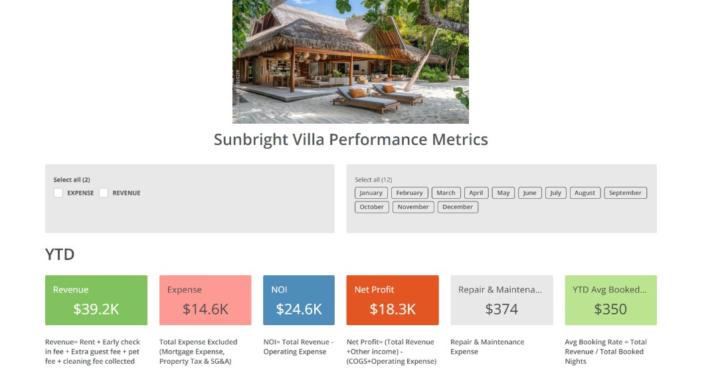Image resolution: width=720 pixels, height=383 pixels.
Task: Select the July month chip
Action: point(556,193)
